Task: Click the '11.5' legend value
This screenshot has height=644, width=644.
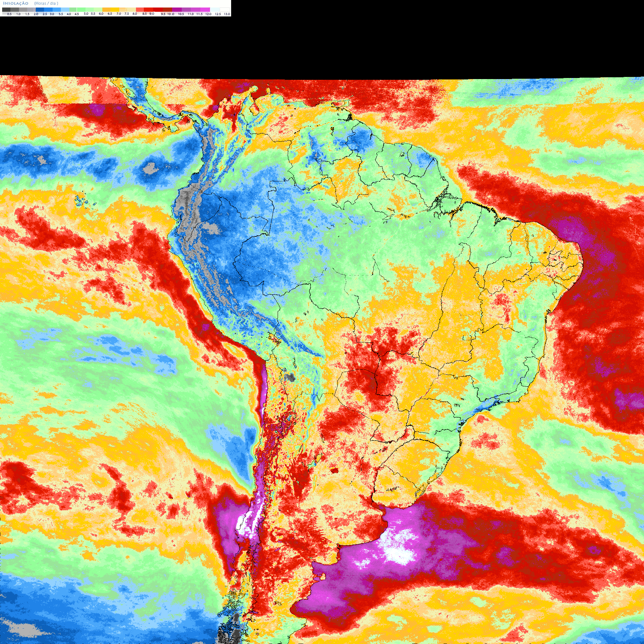Action: tap(200, 14)
